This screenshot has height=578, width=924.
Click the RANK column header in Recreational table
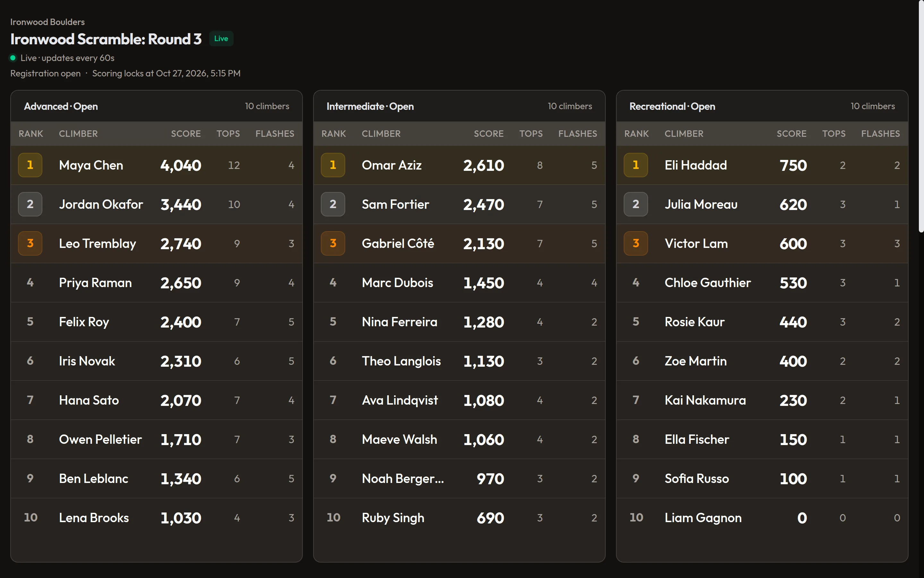(x=637, y=134)
